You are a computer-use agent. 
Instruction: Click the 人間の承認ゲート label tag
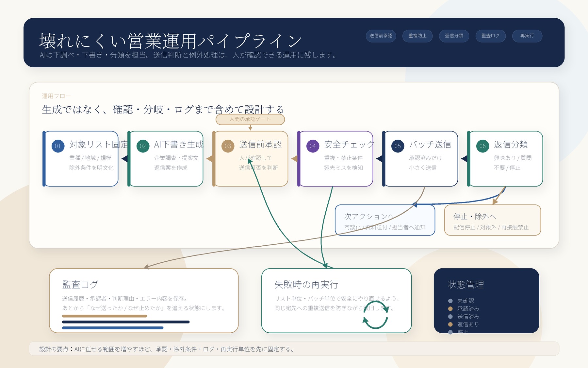pyautogui.click(x=250, y=119)
